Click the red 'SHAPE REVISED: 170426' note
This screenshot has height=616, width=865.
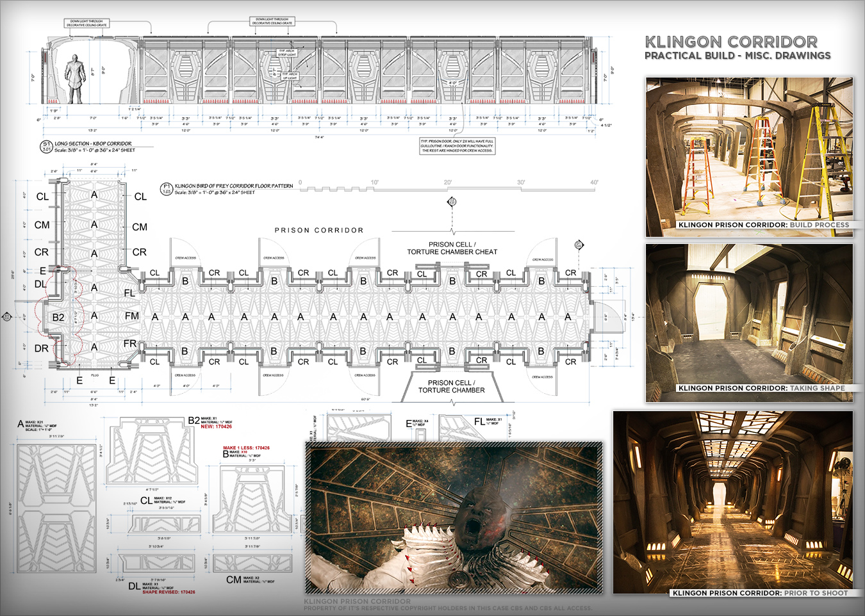tap(169, 592)
